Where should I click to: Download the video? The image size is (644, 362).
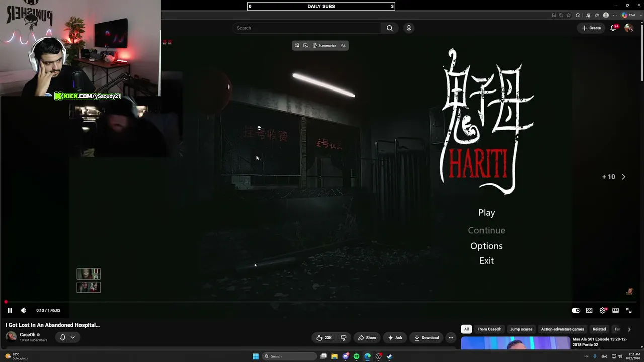tap(427, 338)
